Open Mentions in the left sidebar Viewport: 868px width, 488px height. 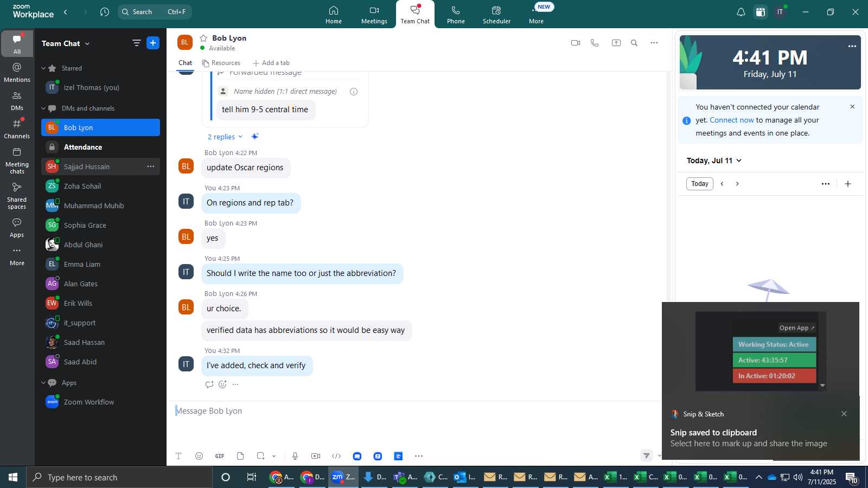click(17, 72)
